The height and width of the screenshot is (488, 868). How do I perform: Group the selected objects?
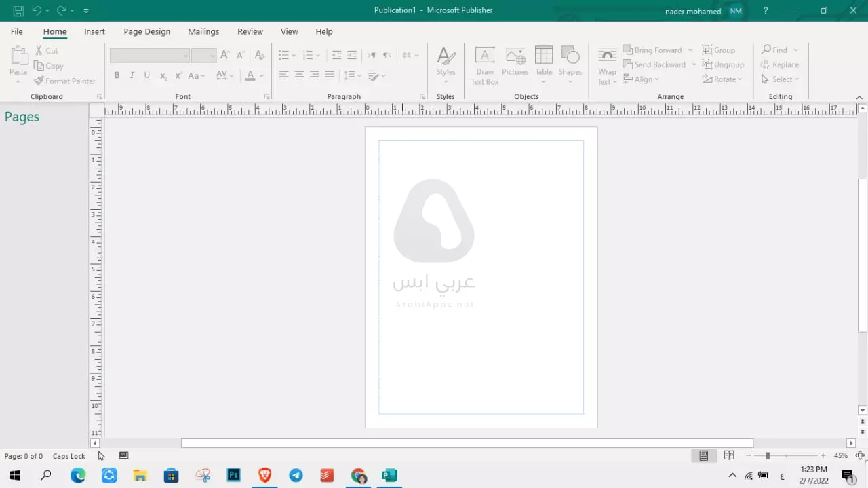719,50
